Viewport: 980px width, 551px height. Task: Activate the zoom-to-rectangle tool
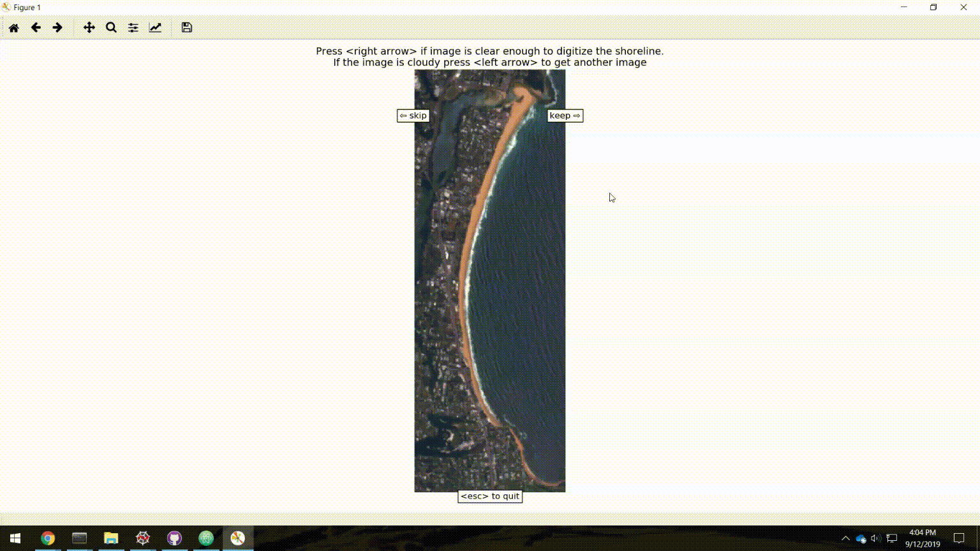111,27
